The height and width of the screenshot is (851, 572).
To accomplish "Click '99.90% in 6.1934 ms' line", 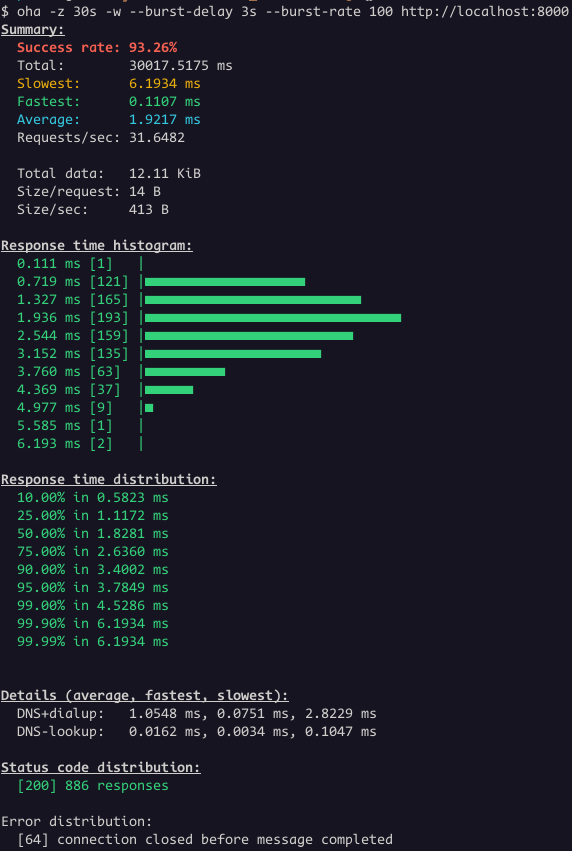I will tap(93, 623).
